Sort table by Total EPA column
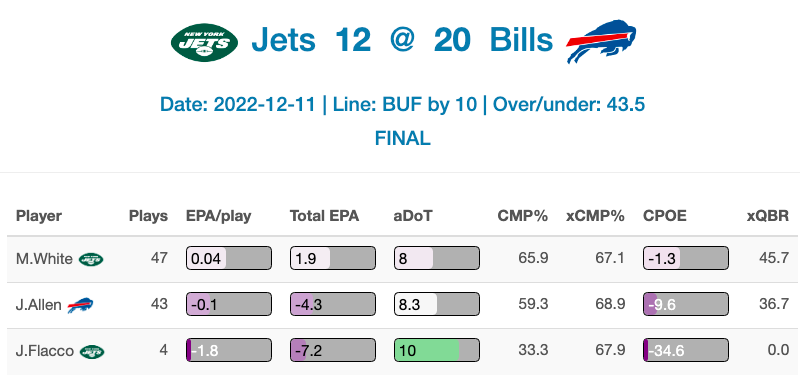This screenshot has height=379, width=800. point(324,216)
